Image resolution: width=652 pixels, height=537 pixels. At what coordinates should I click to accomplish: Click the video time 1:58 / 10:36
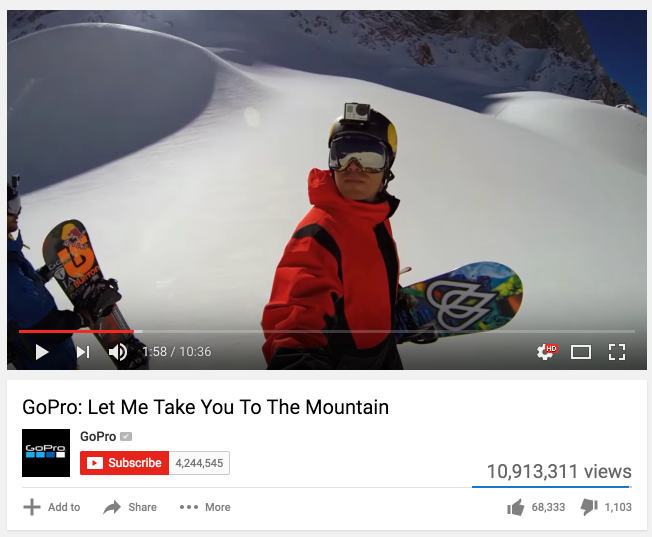(x=177, y=352)
